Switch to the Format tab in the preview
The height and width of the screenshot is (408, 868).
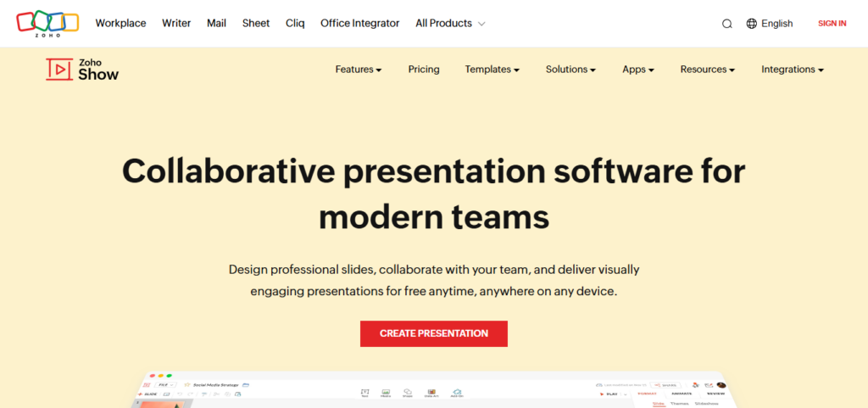click(647, 394)
